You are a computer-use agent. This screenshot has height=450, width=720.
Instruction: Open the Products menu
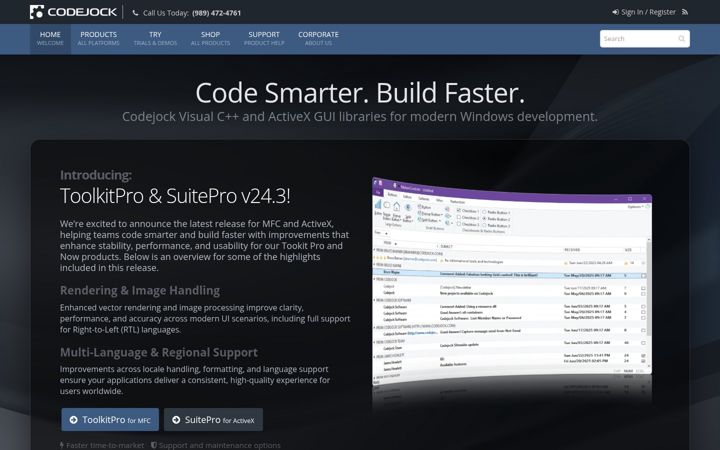point(98,39)
